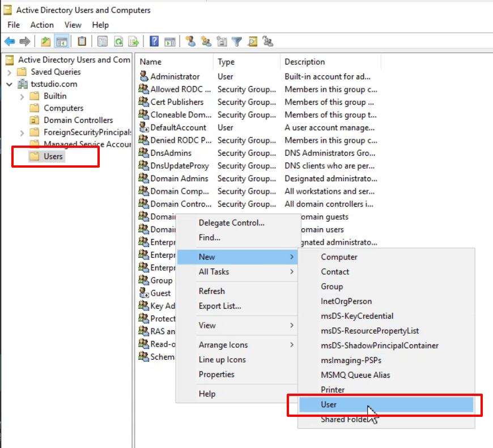This screenshot has width=493, height=448.
Task: Choose Delegate Control... from context menu
Action: 237,223
